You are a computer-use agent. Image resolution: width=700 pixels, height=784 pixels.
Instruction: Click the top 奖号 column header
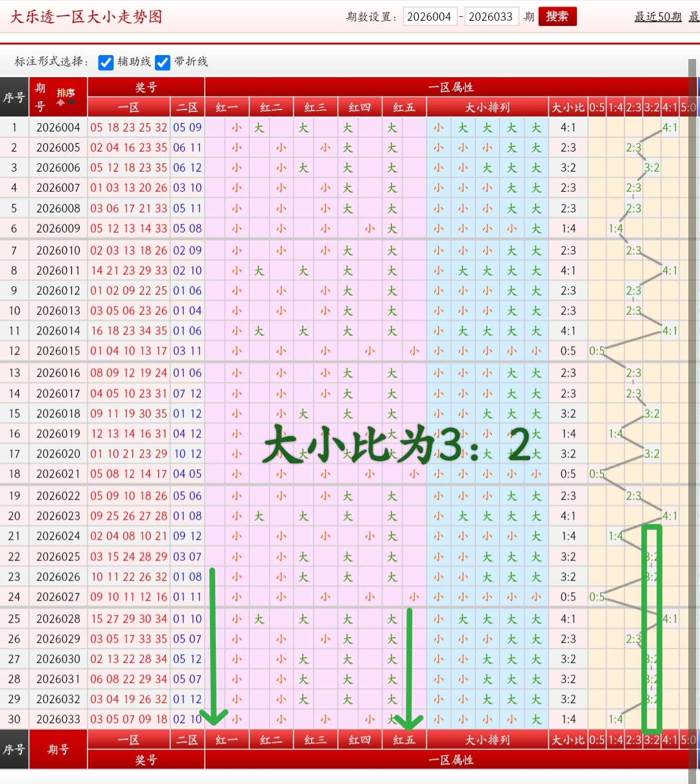(146, 87)
